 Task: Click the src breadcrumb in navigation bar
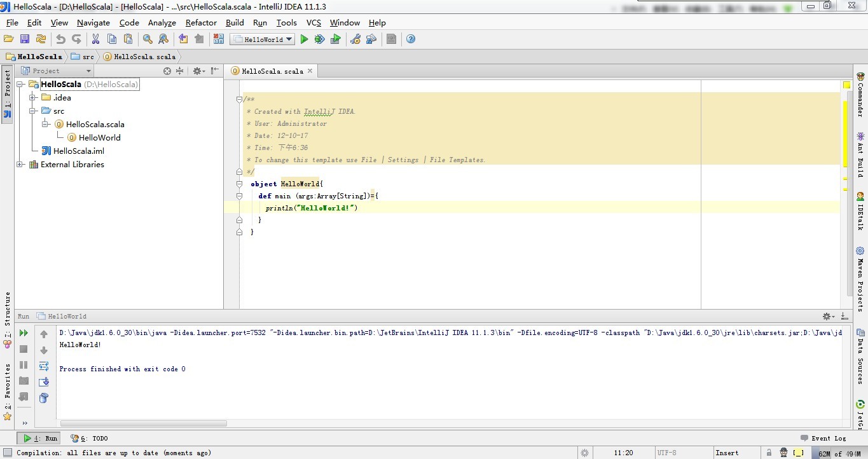(83, 57)
